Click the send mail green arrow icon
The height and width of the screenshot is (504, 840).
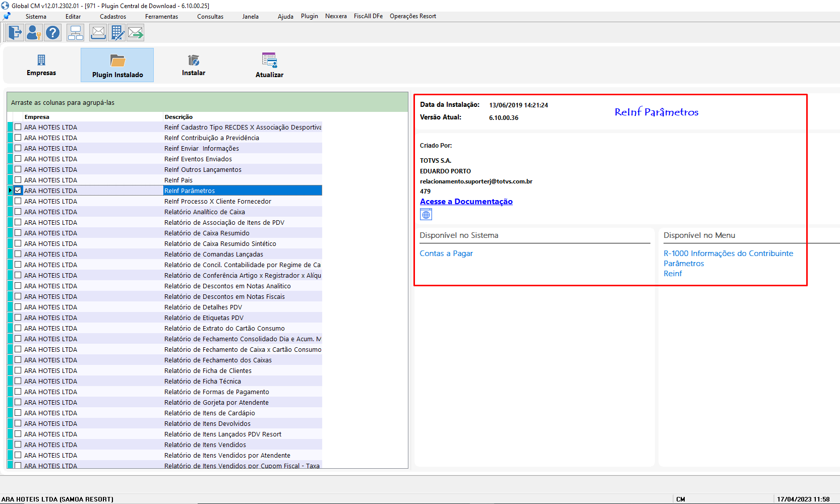136,33
